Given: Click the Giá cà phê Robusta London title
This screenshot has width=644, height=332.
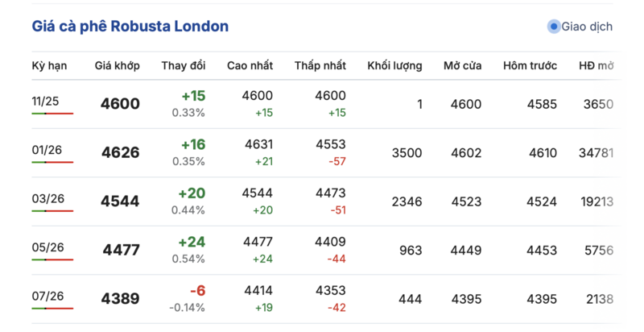Looking at the screenshot, I should (x=130, y=27).
